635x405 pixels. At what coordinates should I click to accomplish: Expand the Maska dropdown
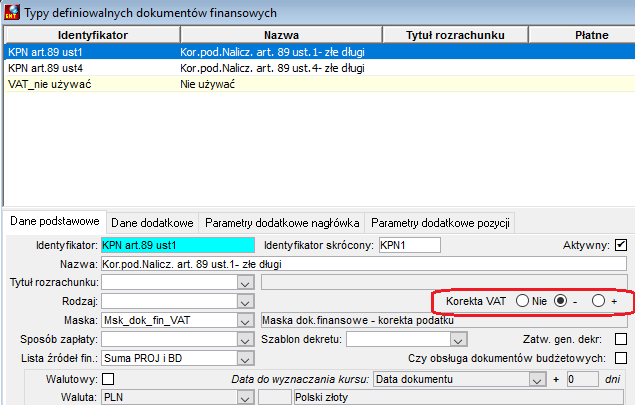(x=245, y=321)
